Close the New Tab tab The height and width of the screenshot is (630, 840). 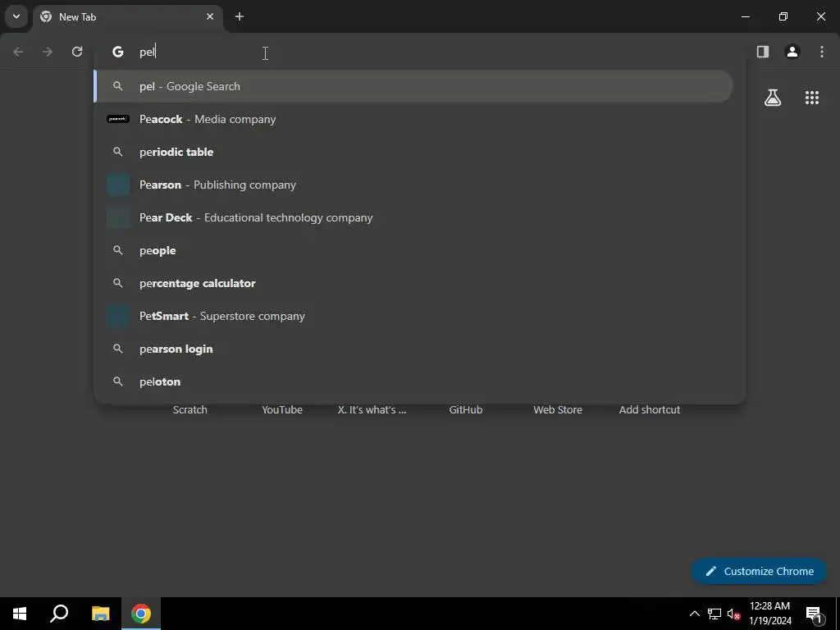pos(210,16)
